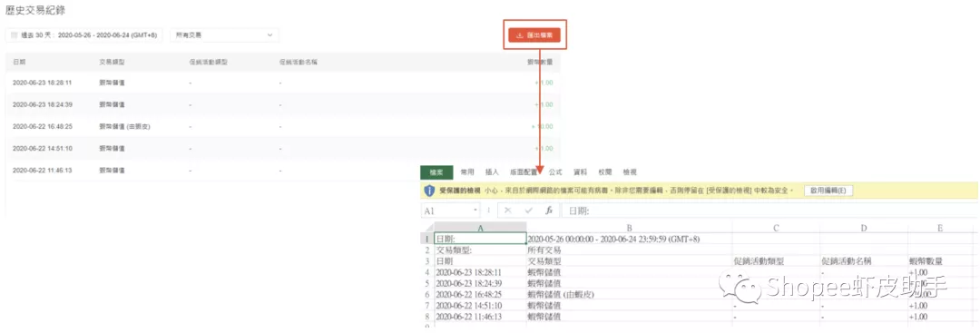This screenshot has width=980, height=333.
Task: Select Excel column B header
Action: (630, 228)
